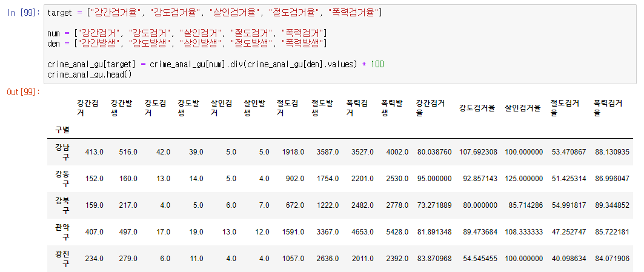Place cursor on the num list line

[x=187, y=33]
